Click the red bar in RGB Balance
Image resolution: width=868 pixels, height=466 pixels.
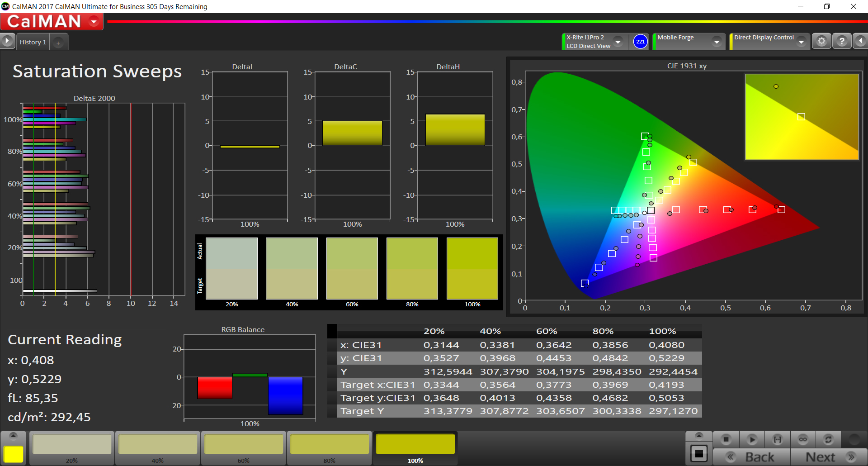tap(215, 388)
